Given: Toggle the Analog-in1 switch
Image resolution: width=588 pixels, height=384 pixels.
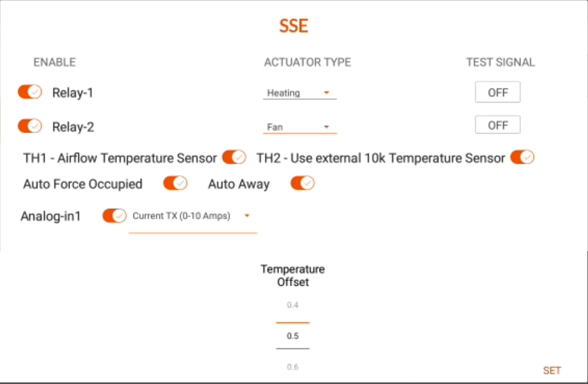Looking at the screenshot, I should 113,216.
